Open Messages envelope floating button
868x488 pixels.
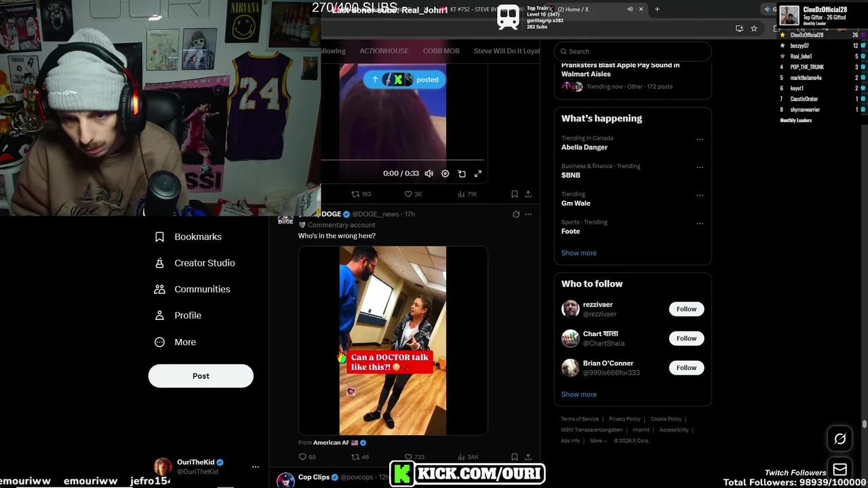[x=840, y=470]
